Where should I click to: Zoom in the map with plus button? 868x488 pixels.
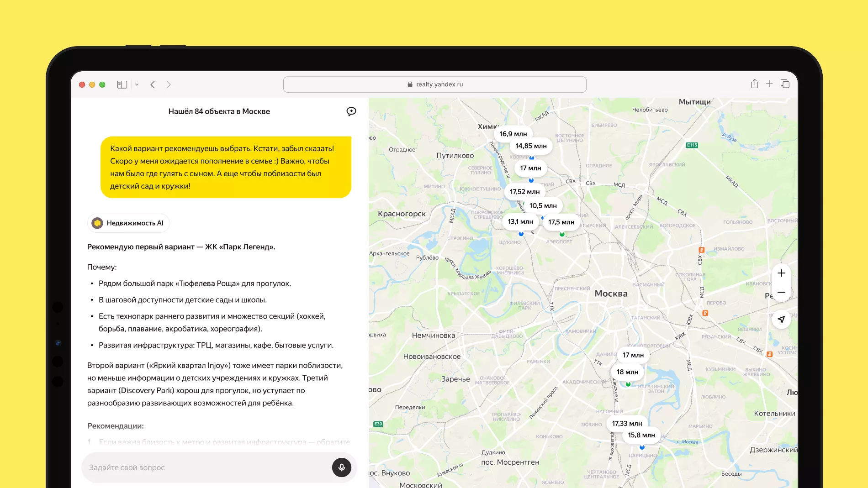781,273
